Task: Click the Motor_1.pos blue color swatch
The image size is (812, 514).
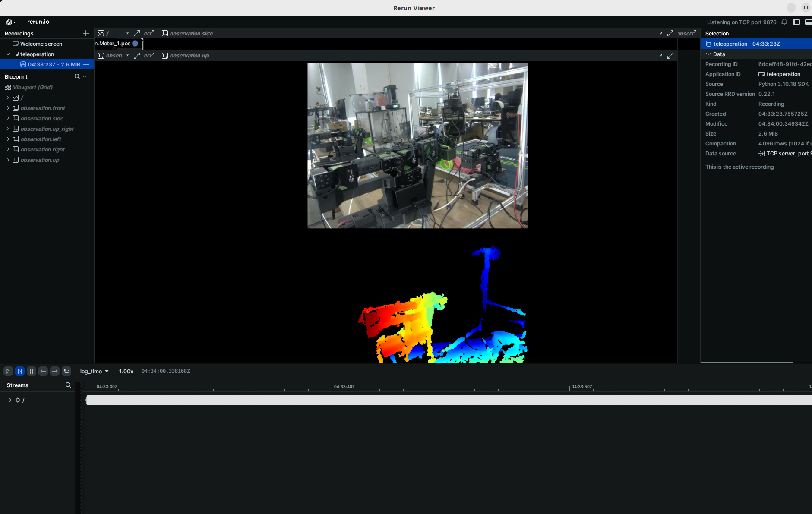Action: click(135, 44)
